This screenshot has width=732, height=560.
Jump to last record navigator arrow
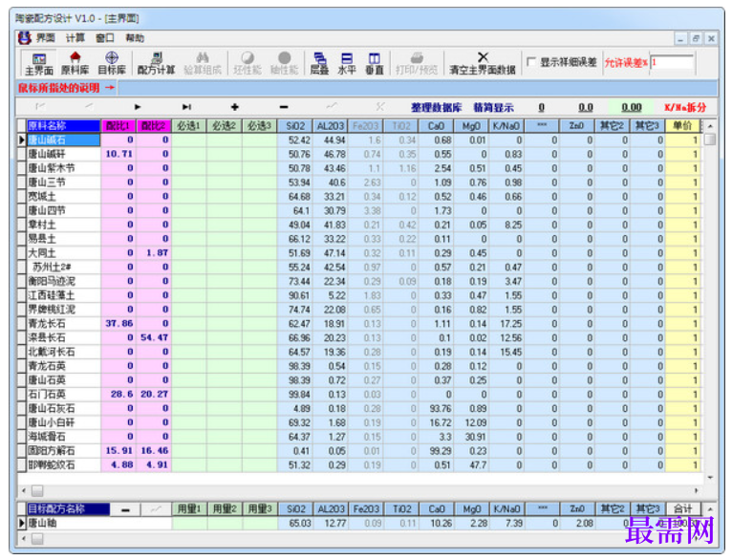(x=186, y=107)
